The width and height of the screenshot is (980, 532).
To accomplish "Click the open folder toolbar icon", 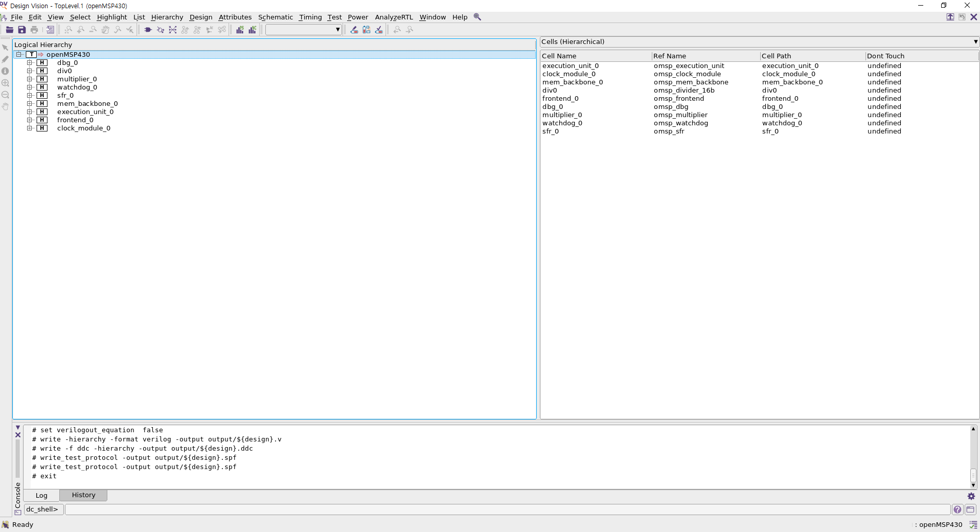I will tap(10, 30).
